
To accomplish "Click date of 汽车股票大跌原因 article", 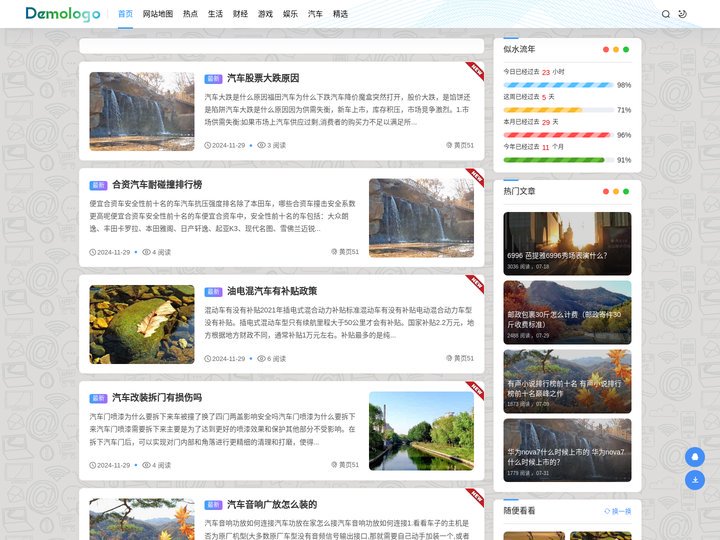I will click(225, 145).
